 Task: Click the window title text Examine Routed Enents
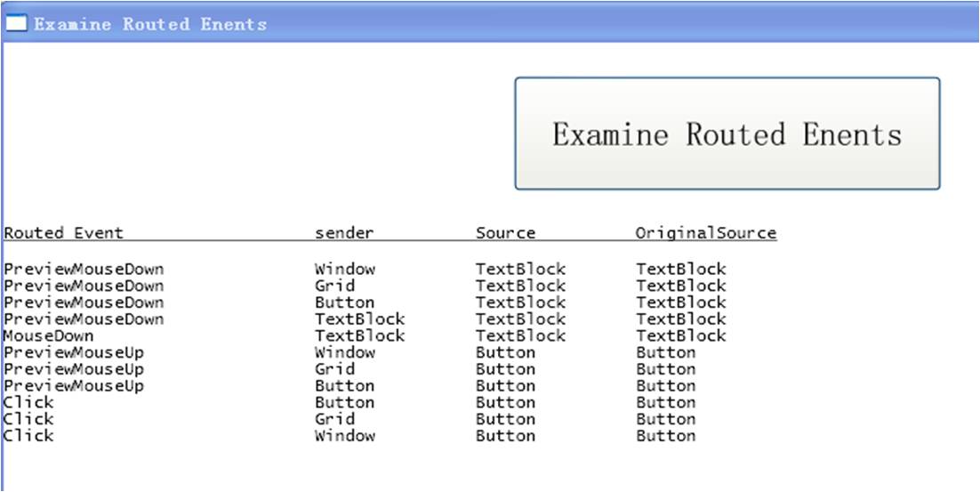150,24
